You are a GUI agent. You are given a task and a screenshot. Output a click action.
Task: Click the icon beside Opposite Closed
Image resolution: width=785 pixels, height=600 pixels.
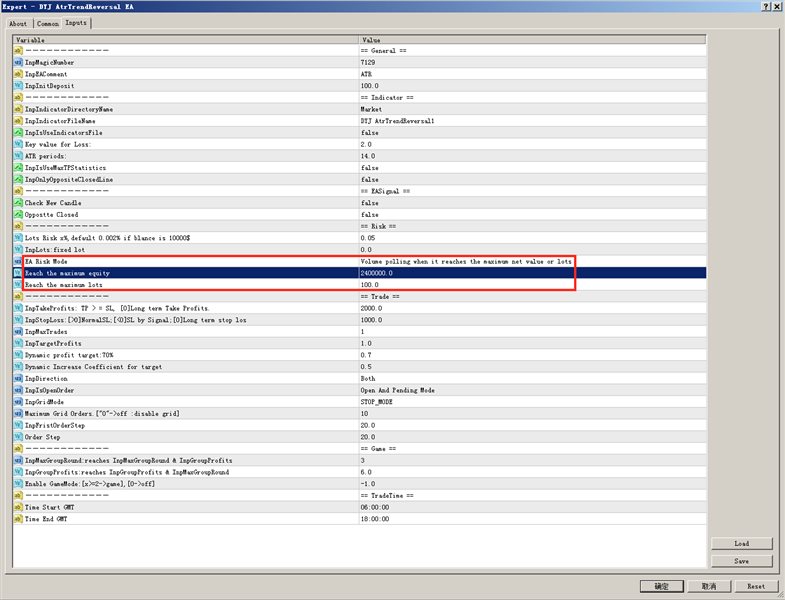coord(18,214)
